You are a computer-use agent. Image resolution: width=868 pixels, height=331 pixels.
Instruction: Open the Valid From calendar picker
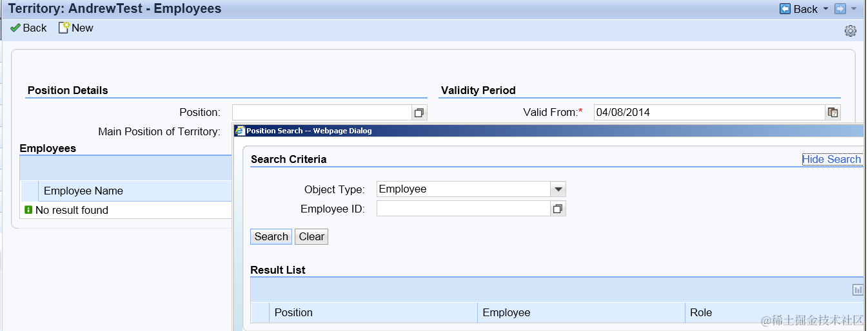tap(833, 113)
